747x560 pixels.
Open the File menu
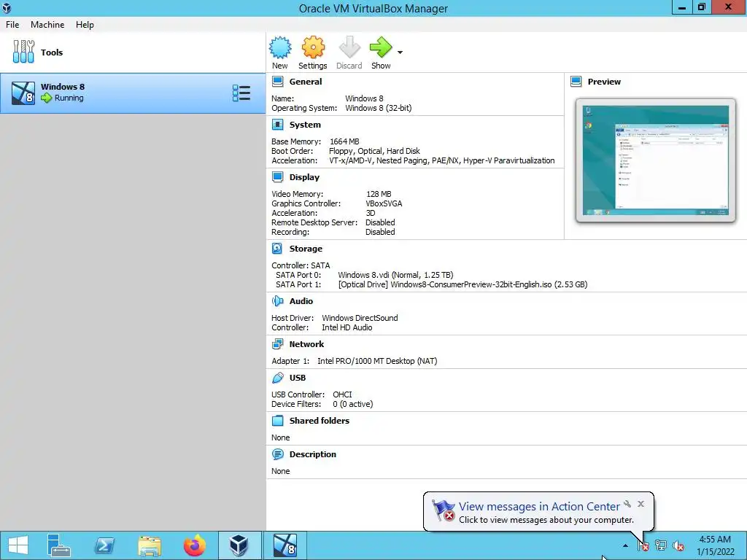pyautogui.click(x=12, y=25)
